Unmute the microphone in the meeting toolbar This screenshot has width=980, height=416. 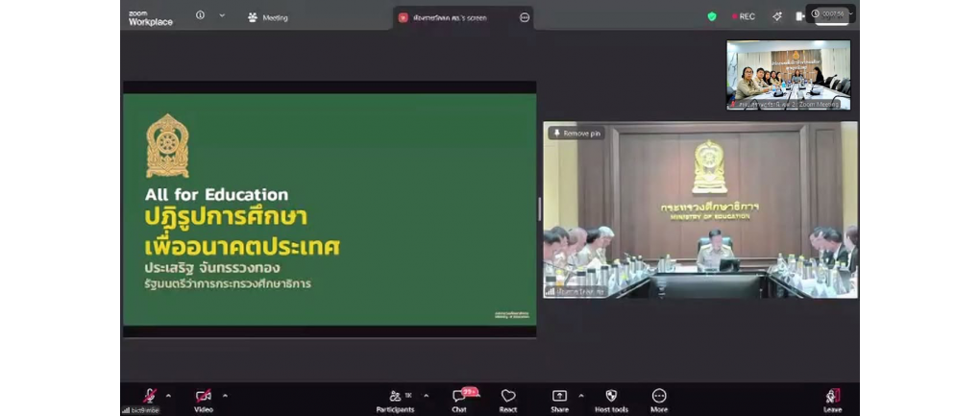[149, 396]
